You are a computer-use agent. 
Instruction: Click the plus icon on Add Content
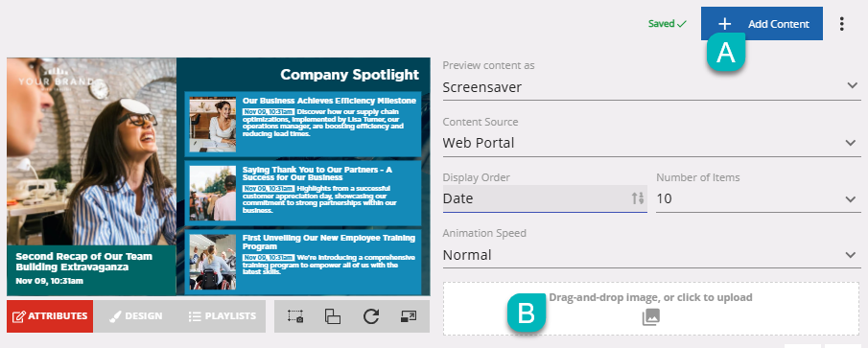click(x=725, y=24)
